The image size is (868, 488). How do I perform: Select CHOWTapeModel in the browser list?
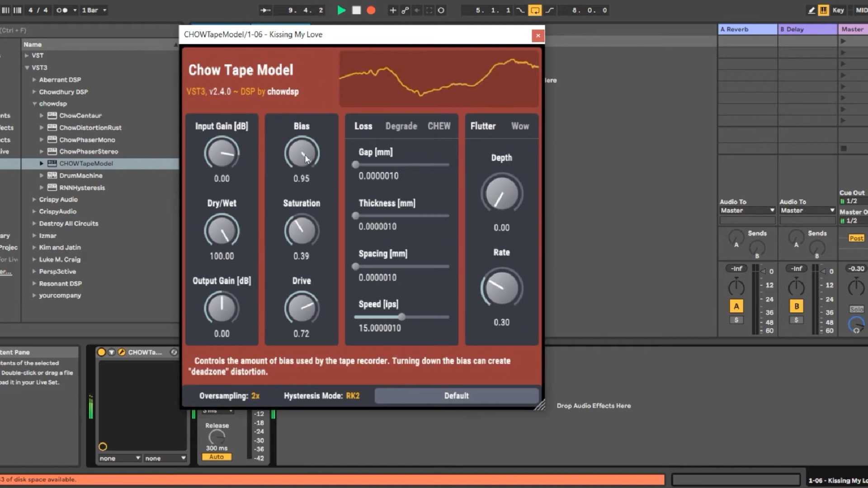[x=86, y=163]
